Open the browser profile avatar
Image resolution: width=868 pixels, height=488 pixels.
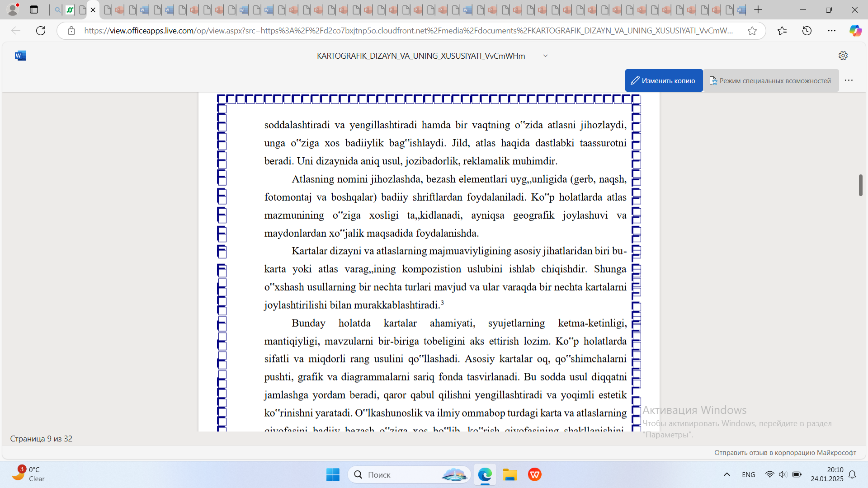pos(13,9)
